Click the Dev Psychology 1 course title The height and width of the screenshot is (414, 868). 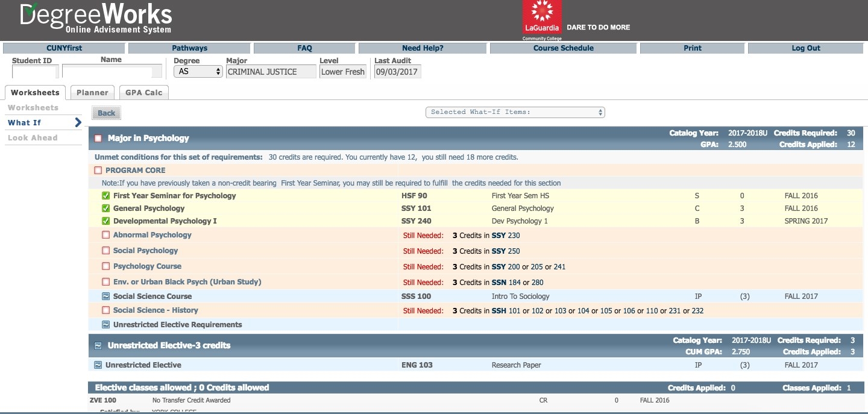[520, 221]
